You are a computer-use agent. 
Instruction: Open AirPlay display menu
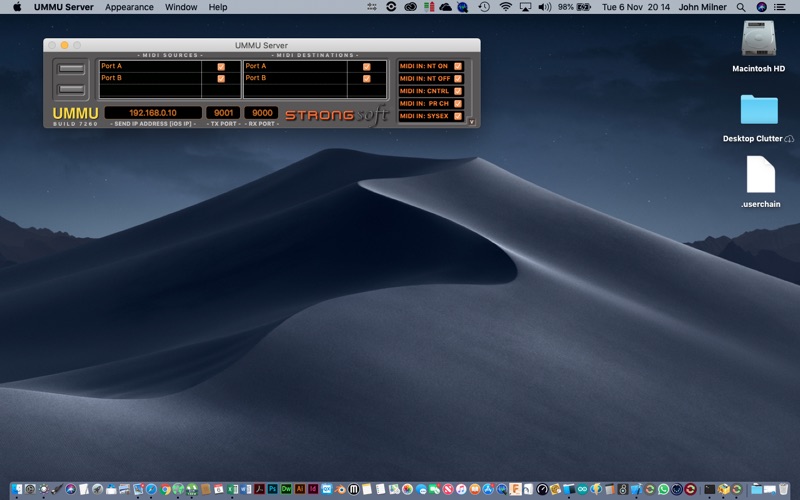tap(525, 7)
